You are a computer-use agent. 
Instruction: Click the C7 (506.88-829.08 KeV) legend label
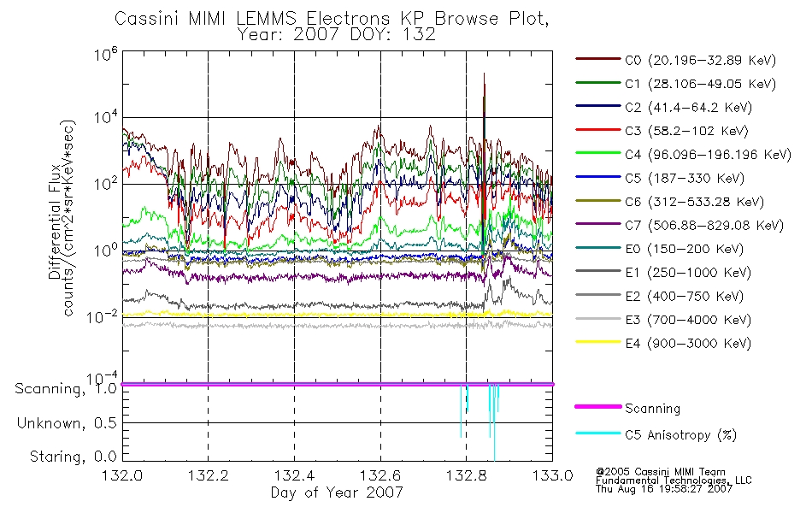tap(704, 225)
